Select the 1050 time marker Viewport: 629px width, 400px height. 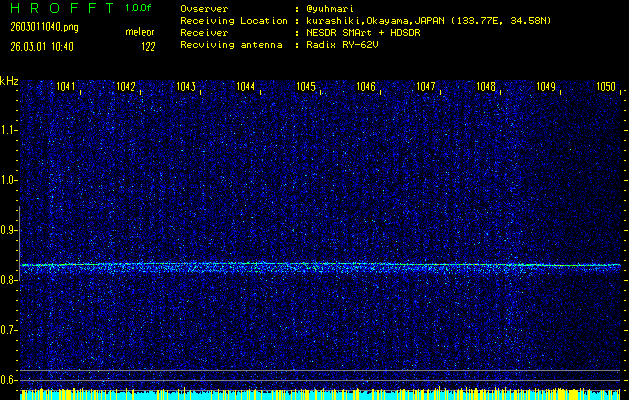tap(606, 88)
